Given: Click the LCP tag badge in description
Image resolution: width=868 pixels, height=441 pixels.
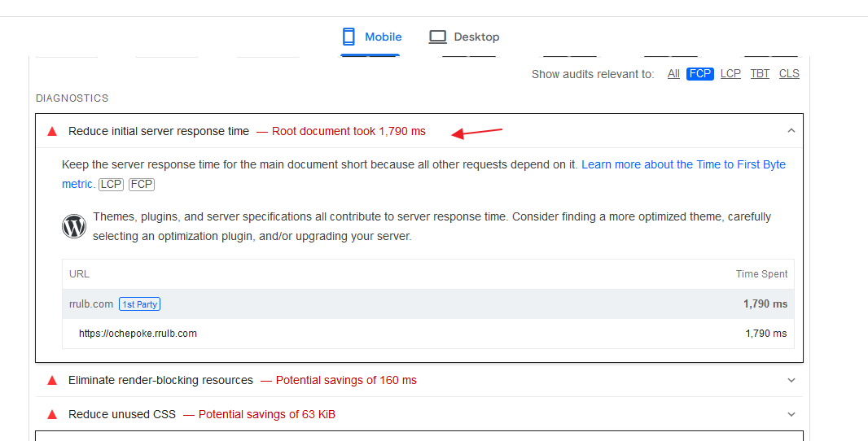Looking at the screenshot, I should 111,184.
